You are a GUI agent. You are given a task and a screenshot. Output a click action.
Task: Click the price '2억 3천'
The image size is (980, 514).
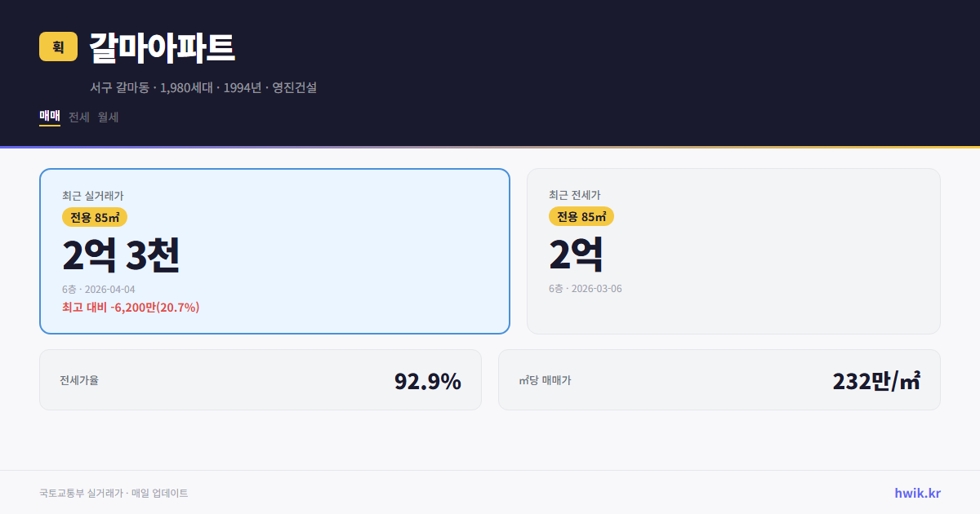[x=121, y=254]
